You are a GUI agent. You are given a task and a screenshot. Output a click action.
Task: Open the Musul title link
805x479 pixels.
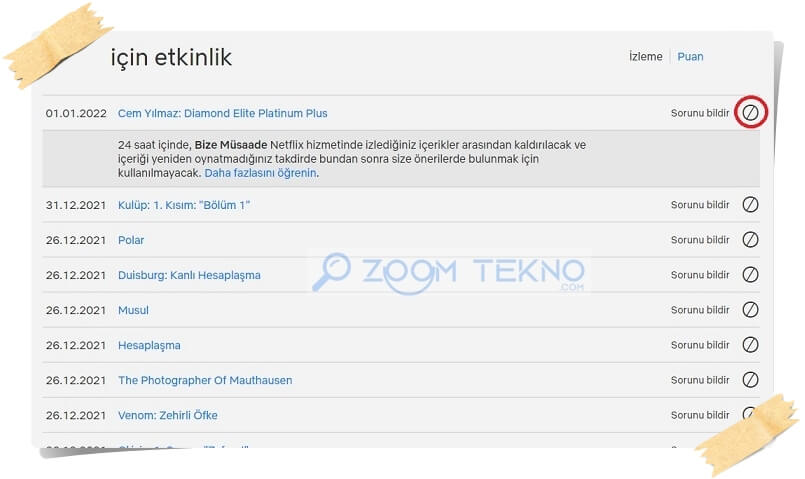tap(133, 310)
